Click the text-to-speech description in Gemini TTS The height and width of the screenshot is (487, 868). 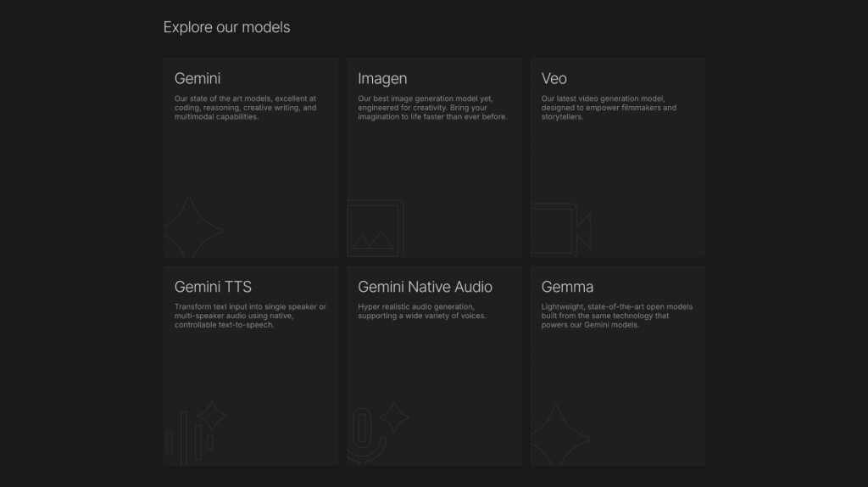[x=250, y=316]
